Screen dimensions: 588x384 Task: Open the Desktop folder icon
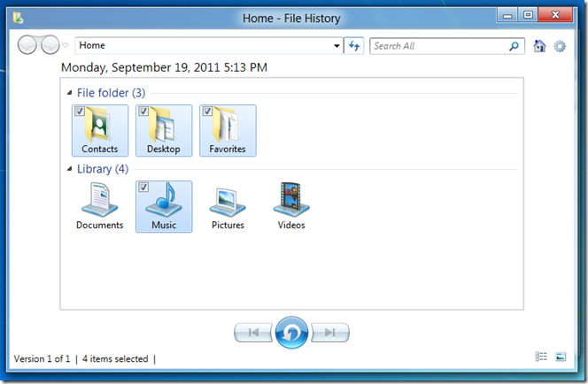coord(164,130)
